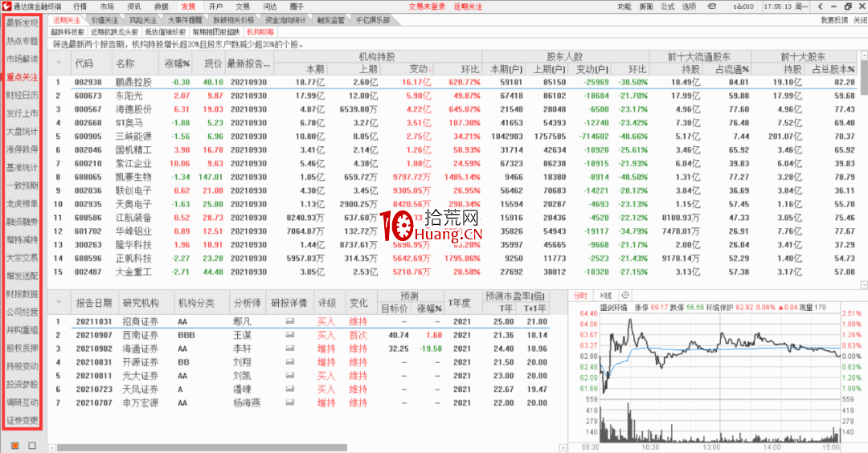868x453 pixels.
Task: Open the 市场 menu
Action: coord(108,6)
